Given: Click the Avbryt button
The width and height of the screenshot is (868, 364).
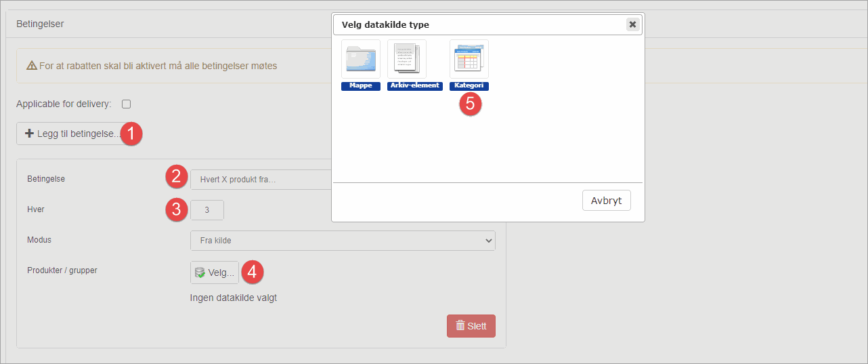Looking at the screenshot, I should 606,201.
